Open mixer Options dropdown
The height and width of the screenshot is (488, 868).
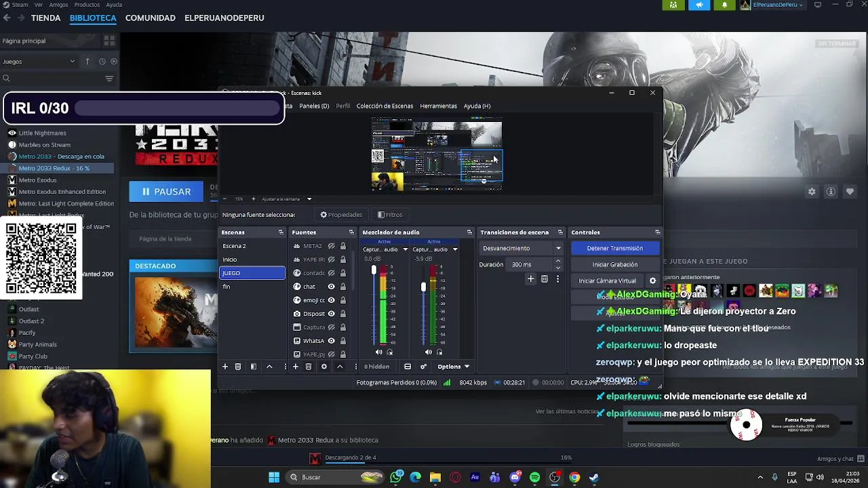(453, 367)
